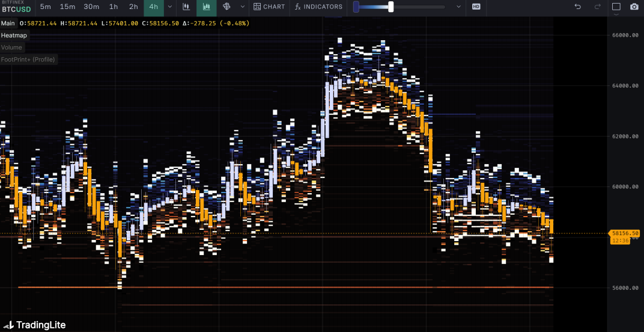Expand the timeframe dropdown next to 4h
The width and height of the screenshot is (644, 332).
(169, 7)
